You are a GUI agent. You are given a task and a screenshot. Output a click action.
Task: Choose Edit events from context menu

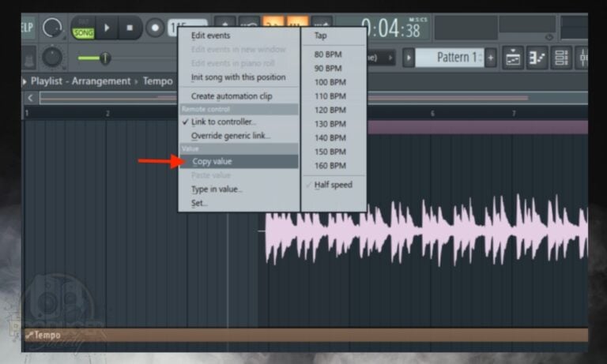click(210, 36)
